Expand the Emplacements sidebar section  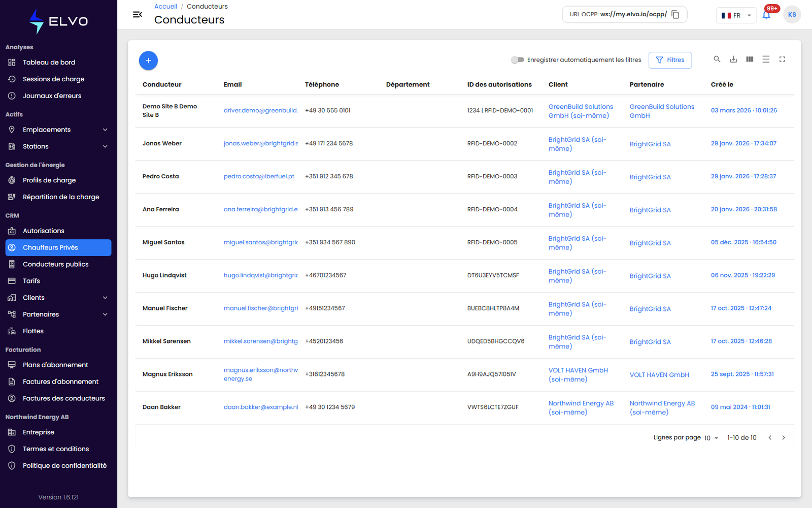pos(58,130)
